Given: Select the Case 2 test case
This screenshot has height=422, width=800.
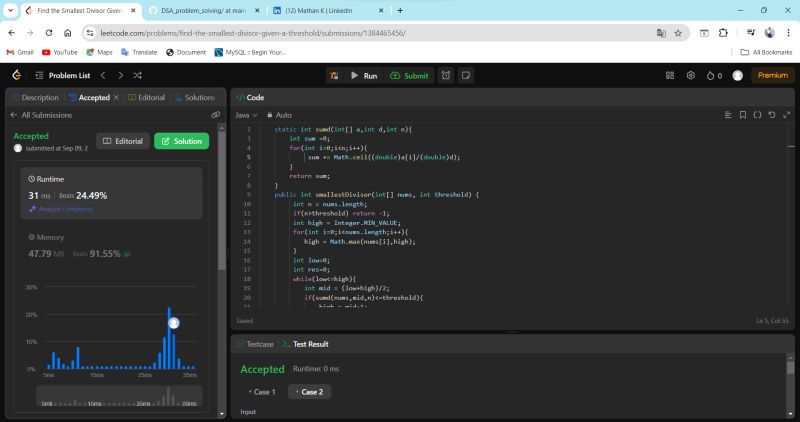Looking at the screenshot, I should (309, 392).
